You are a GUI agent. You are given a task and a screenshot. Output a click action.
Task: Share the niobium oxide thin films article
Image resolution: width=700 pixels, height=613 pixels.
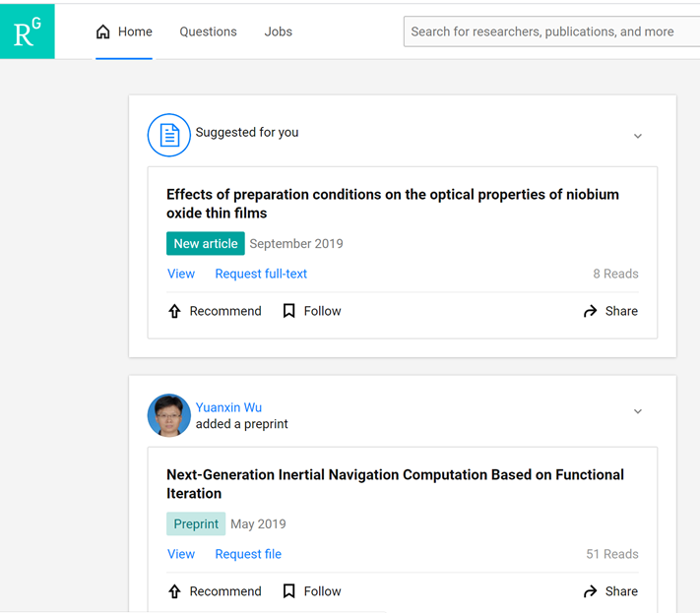pyautogui.click(x=610, y=311)
